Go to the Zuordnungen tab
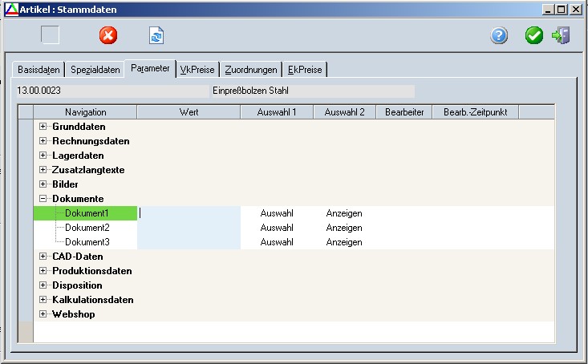 251,70
